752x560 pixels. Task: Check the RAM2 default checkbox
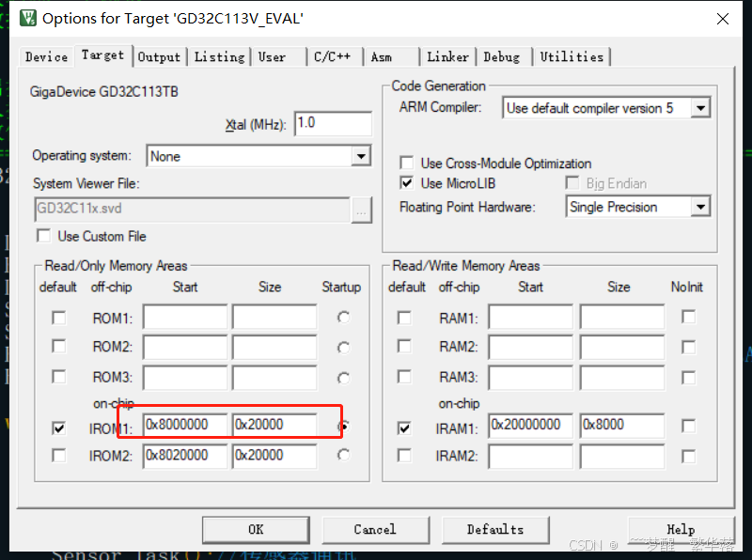404,346
